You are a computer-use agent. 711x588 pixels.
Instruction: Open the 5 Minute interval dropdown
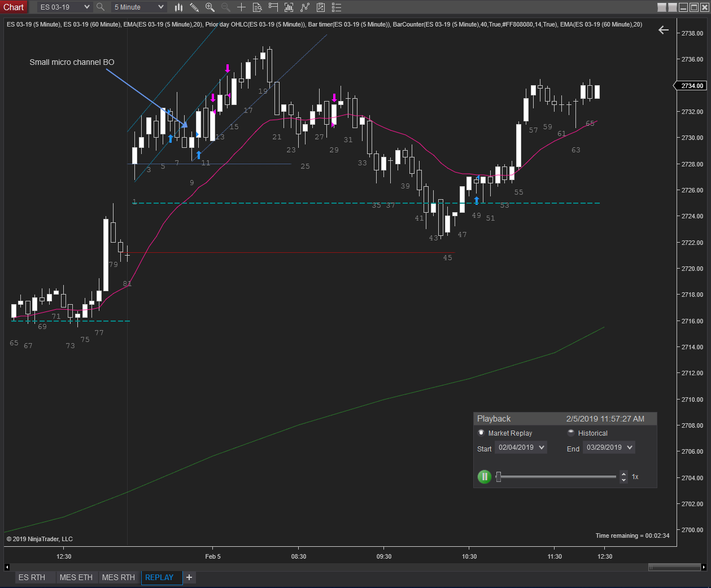click(139, 7)
